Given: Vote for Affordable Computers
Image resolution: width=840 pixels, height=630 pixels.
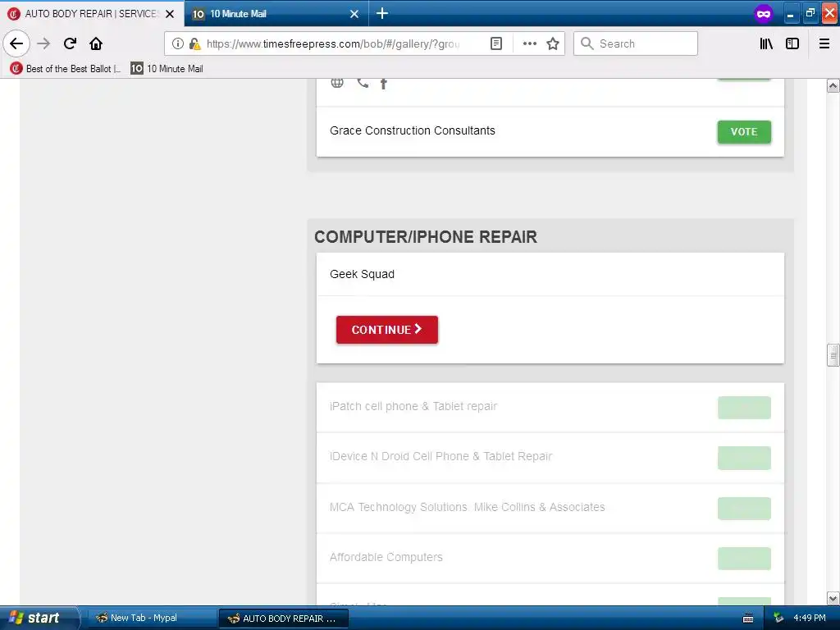Looking at the screenshot, I should point(744,559).
